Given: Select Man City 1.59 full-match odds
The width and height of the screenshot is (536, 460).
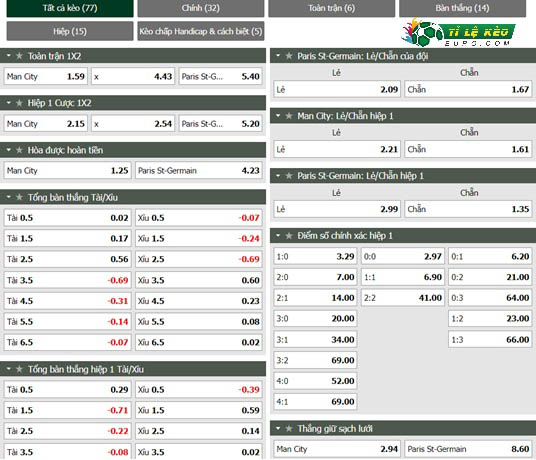Looking at the screenshot, I should [x=46, y=76].
